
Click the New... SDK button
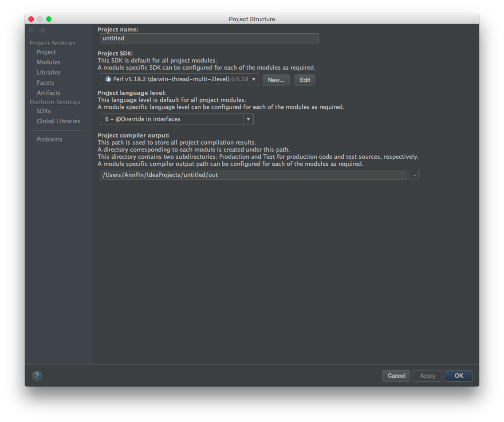point(276,80)
